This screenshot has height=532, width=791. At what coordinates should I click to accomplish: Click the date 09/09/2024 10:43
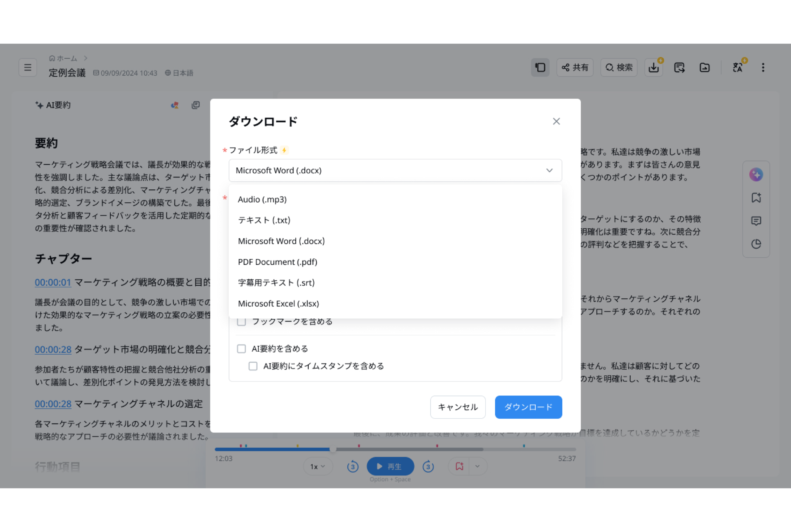(129, 73)
